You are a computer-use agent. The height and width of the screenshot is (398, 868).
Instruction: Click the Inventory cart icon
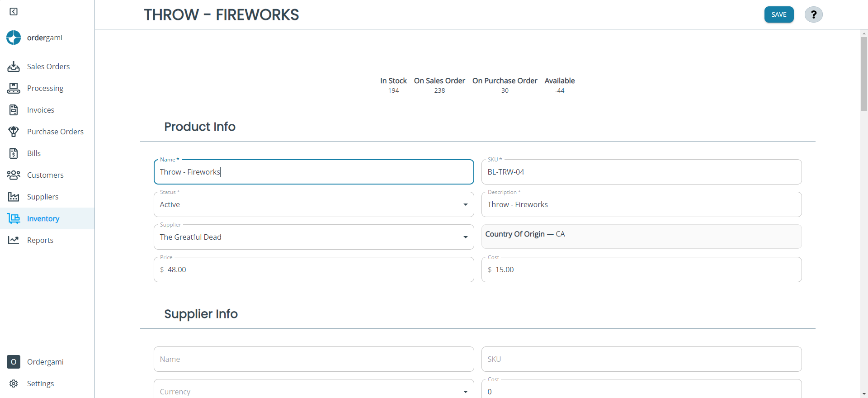(14, 218)
